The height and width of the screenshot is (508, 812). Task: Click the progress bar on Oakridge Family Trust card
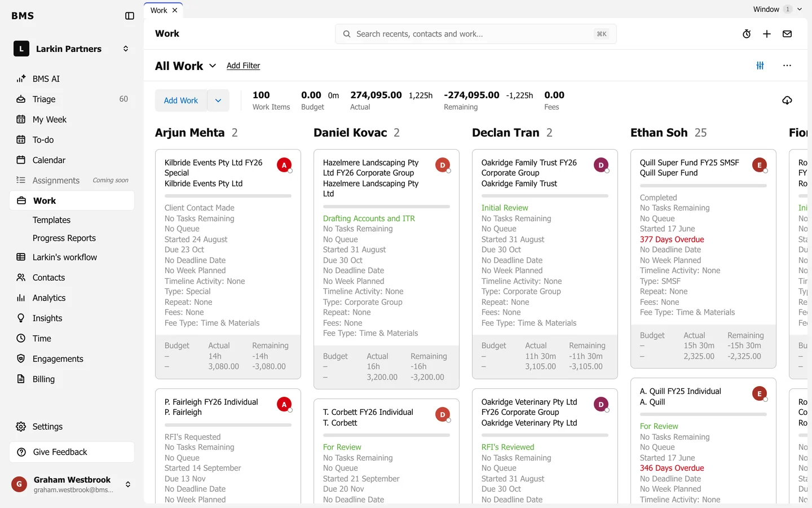point(545,196)
